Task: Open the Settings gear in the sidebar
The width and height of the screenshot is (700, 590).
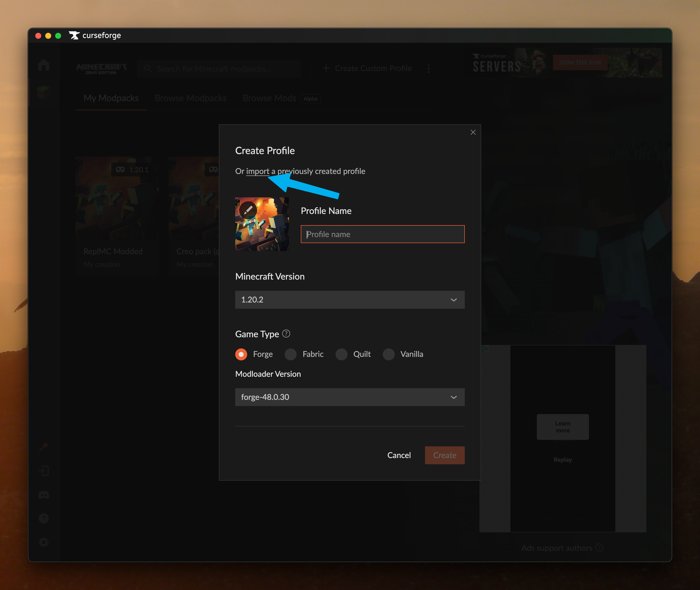Action: [44, 542]
